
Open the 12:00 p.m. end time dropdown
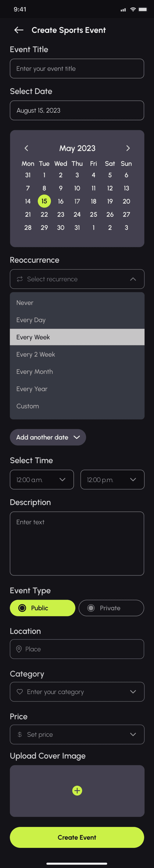click(112, 480)
